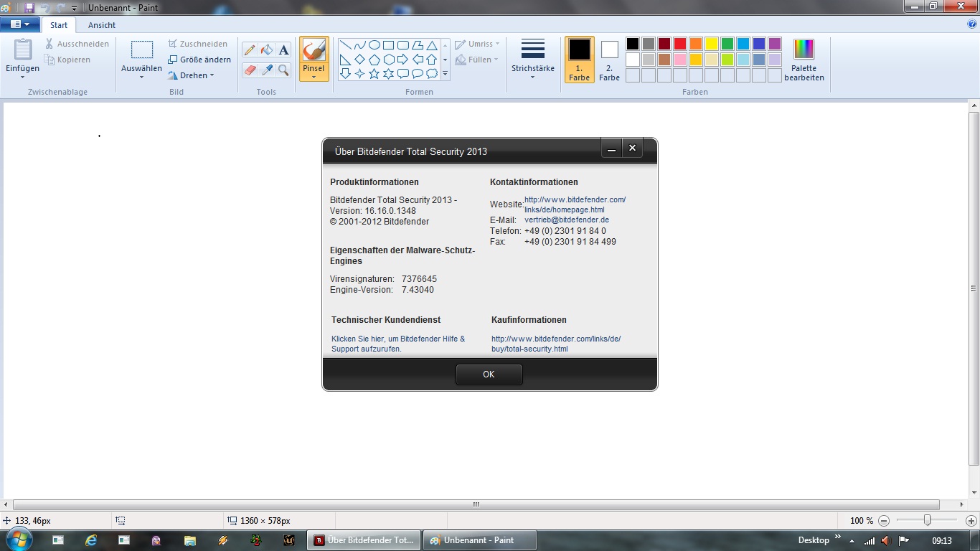The height and width of the screenshot is (551, 980).
Task: Switch to the Ansicht ribbon tab
Action: [102, 25]
